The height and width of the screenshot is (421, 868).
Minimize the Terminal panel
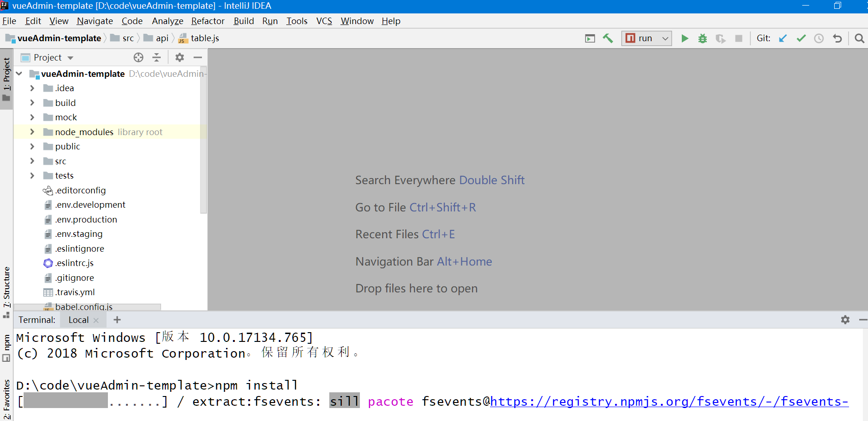(x=863, y=320)
